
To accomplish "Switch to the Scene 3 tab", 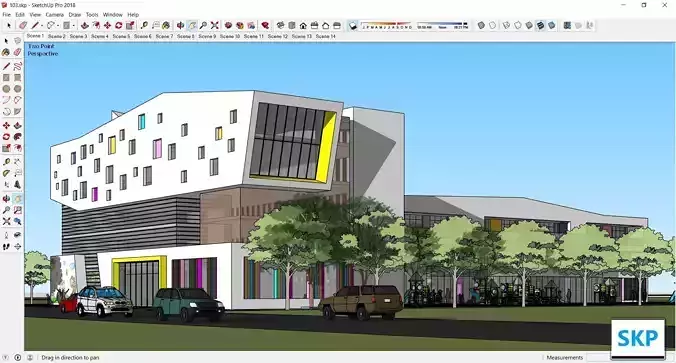I will [78, 36].
